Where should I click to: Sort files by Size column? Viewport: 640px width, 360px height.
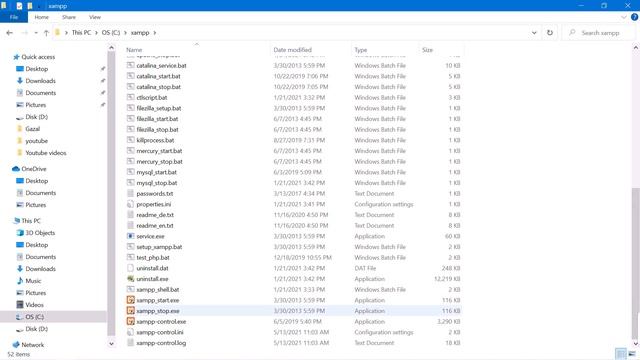(427, 50)
